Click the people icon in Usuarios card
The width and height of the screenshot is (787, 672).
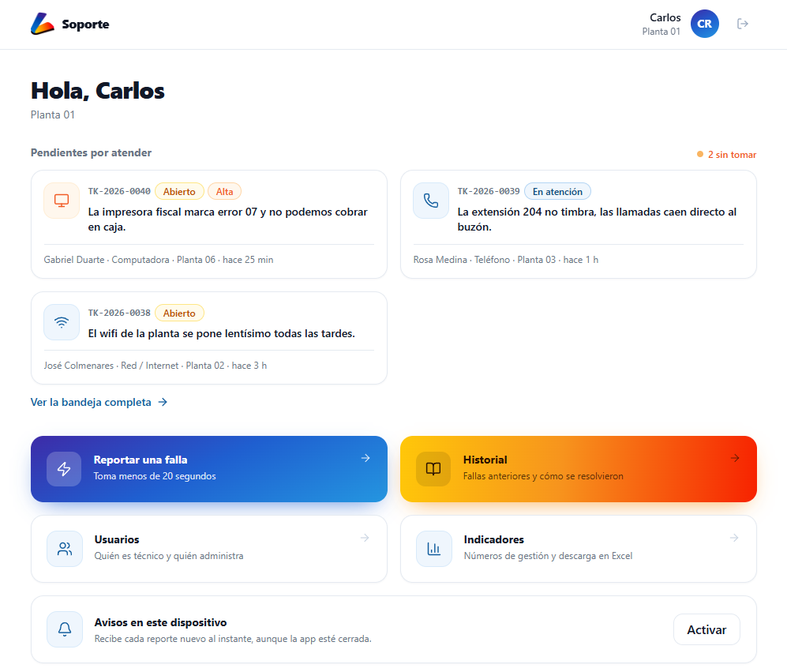coord(65,549)
